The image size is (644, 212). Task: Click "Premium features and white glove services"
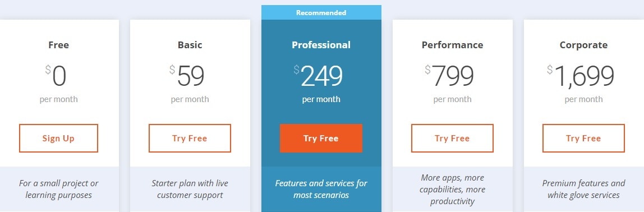click(583, 189)
